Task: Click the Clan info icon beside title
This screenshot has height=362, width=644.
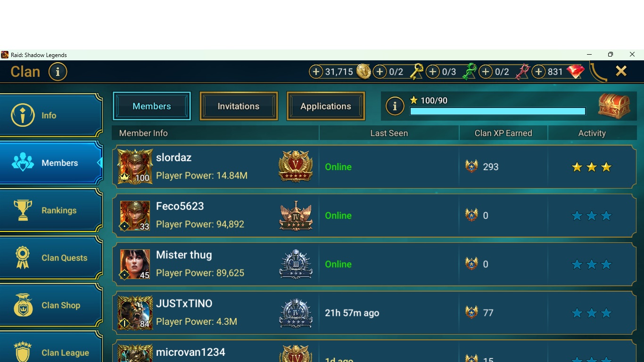Action: tap(58, 72)
